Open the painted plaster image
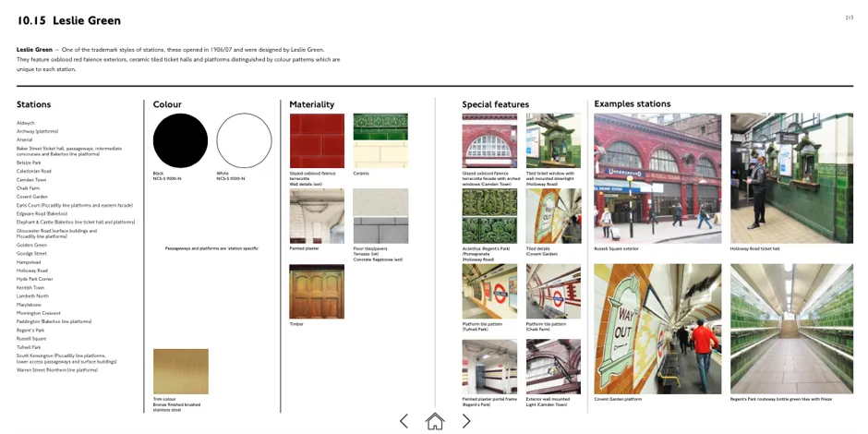The height and width of the screenshot is (434, 868). 316,216
